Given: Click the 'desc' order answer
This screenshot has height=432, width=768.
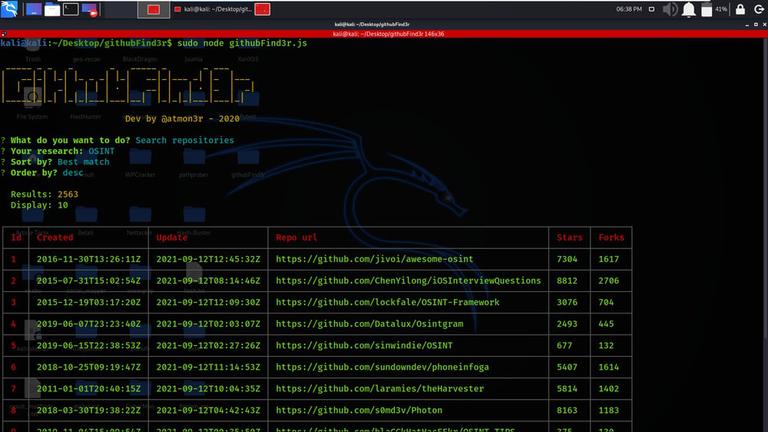Looking at the screenshot, I should point(73,172).
